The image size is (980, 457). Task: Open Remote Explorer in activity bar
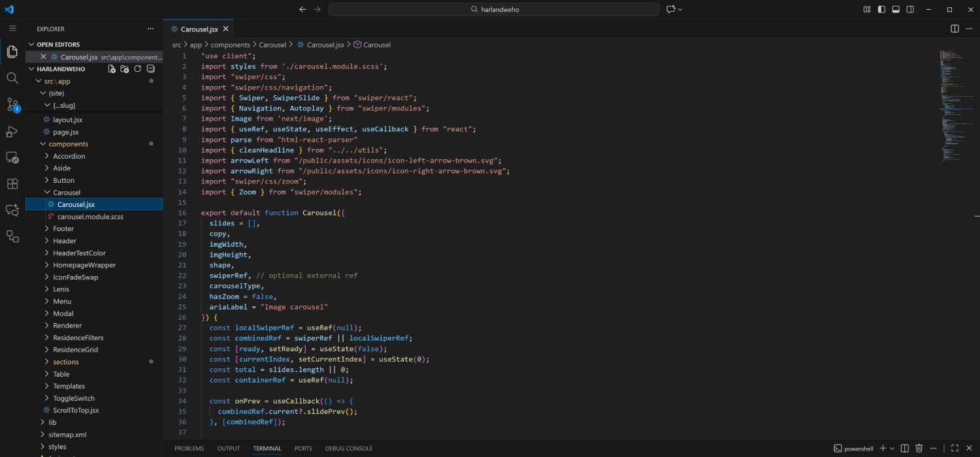[12, 157]
